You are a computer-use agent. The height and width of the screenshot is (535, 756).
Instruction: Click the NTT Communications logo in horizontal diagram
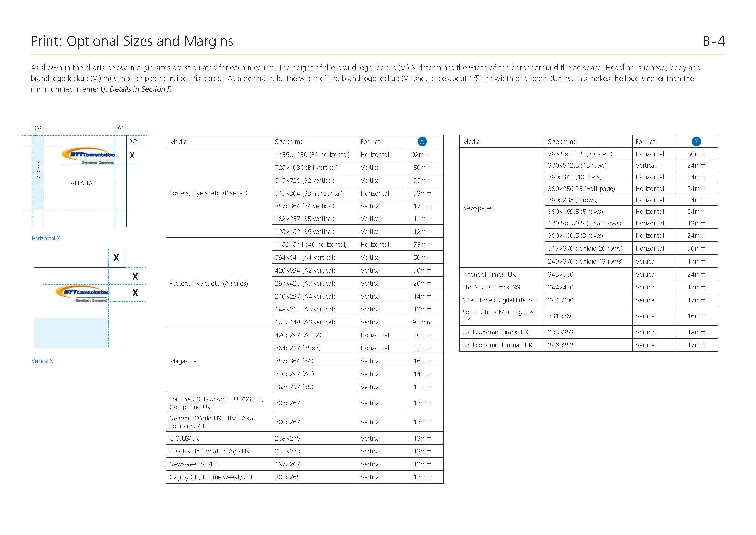pos(88,156)
